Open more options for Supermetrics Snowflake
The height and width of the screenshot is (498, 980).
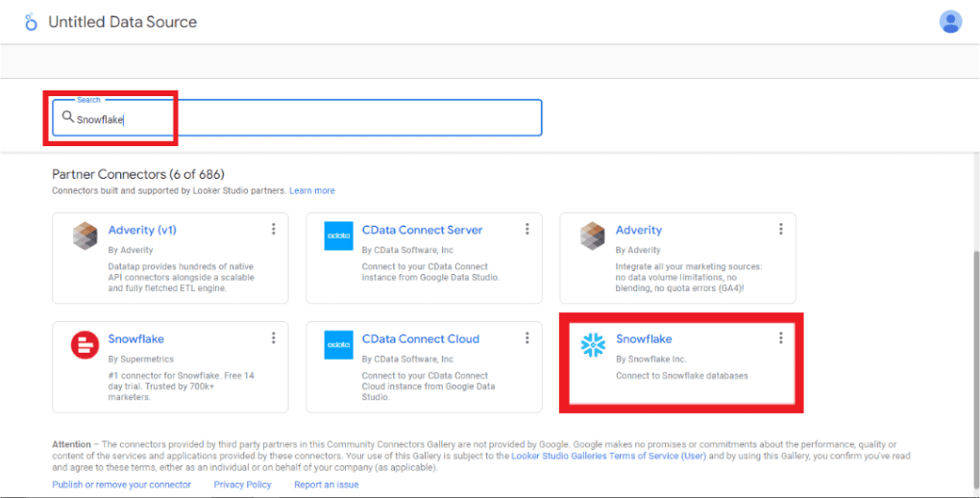pyautogui.click(x=273, y=337)
